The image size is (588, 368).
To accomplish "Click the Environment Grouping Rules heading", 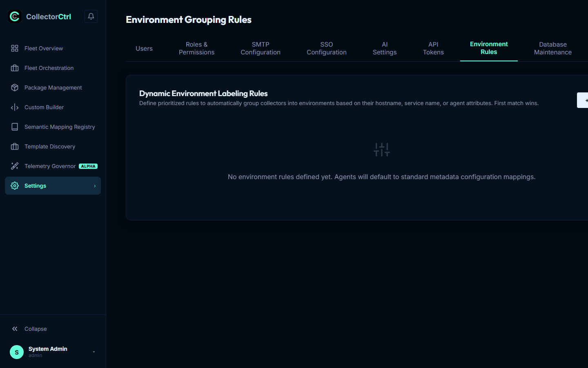I will 189,20.
